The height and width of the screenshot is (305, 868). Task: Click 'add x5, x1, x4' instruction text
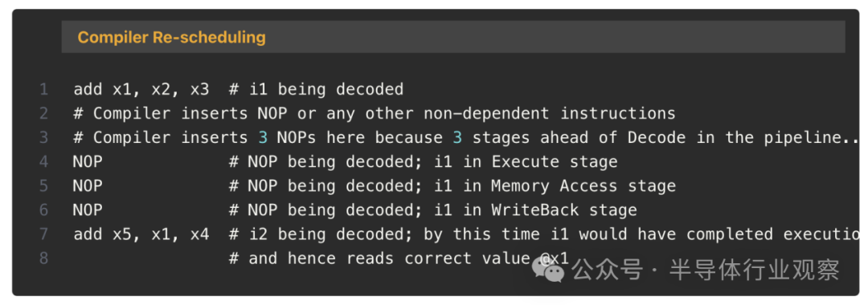click(x=141, y=235)
